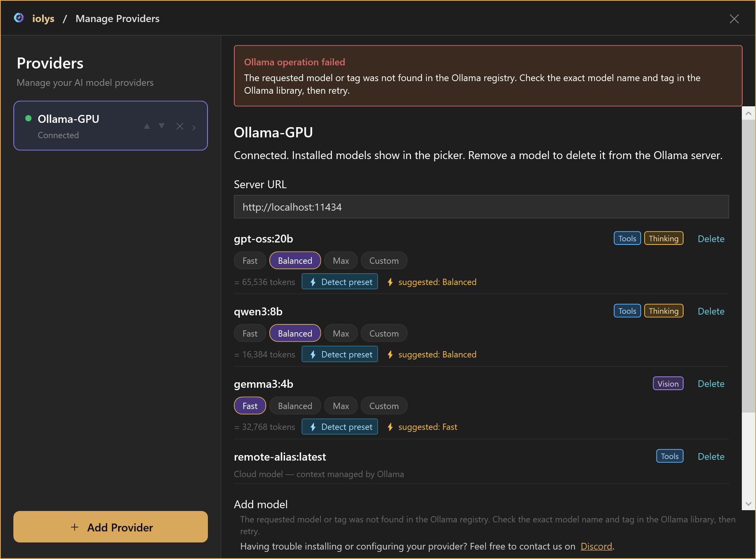The height and width of the screenshot is (559, 756).
Task: Detect preset for gemma3:4b
Action: click(340, 427)
